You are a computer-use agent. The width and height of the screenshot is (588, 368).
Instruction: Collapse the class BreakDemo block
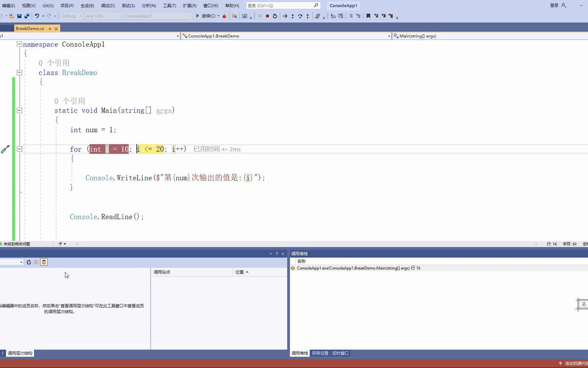point(19,72)
